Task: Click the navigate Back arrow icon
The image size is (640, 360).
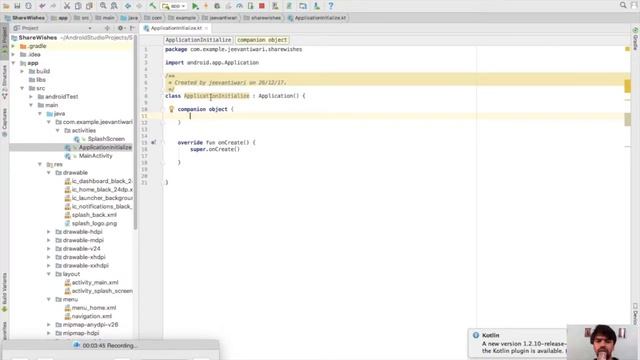Action: (x=128, y=6)
